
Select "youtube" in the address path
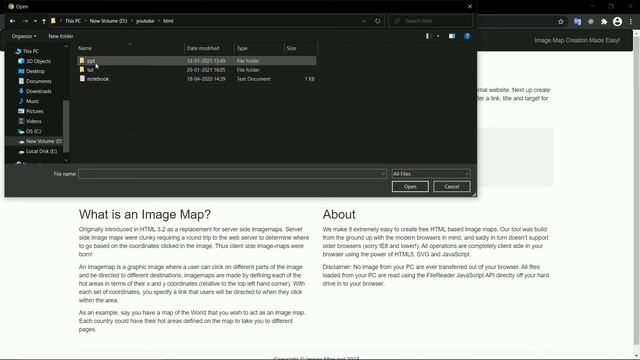pyautogui.click(x=145, y=21)
